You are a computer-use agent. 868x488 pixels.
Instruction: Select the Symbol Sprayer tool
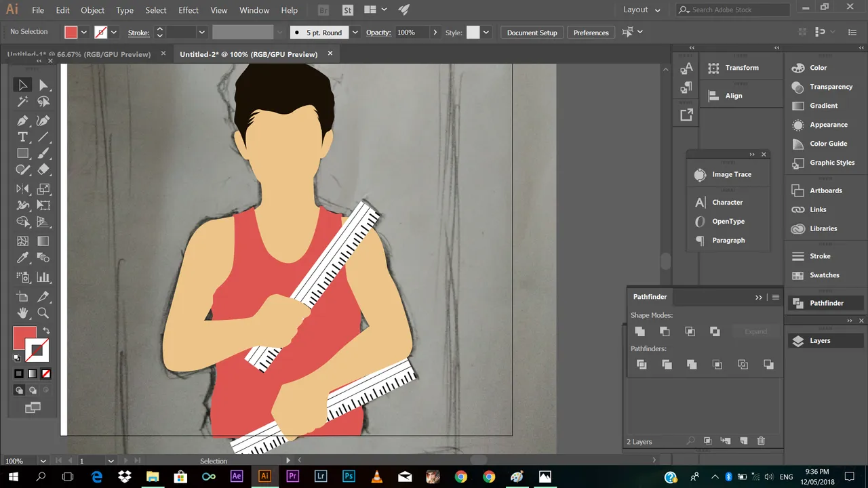pyautogui.click(x=22, y=277)
